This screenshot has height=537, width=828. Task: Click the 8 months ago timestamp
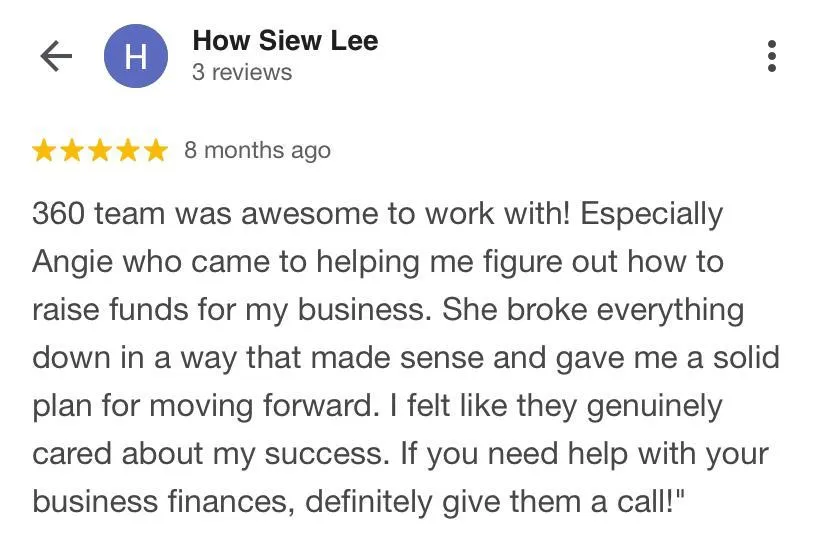point(257,150)
